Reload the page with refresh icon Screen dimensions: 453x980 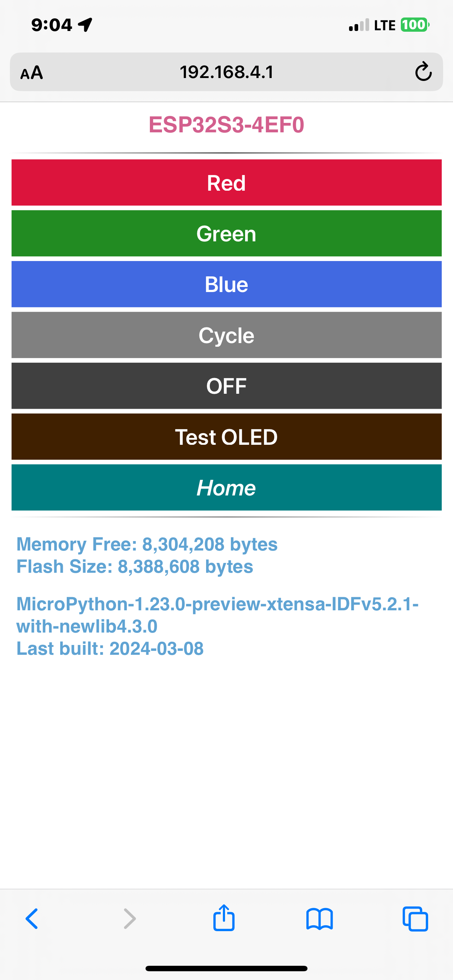423,71
